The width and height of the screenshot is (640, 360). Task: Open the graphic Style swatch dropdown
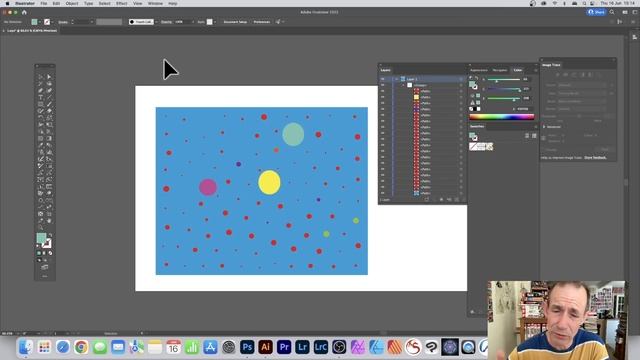pos(215,22)
